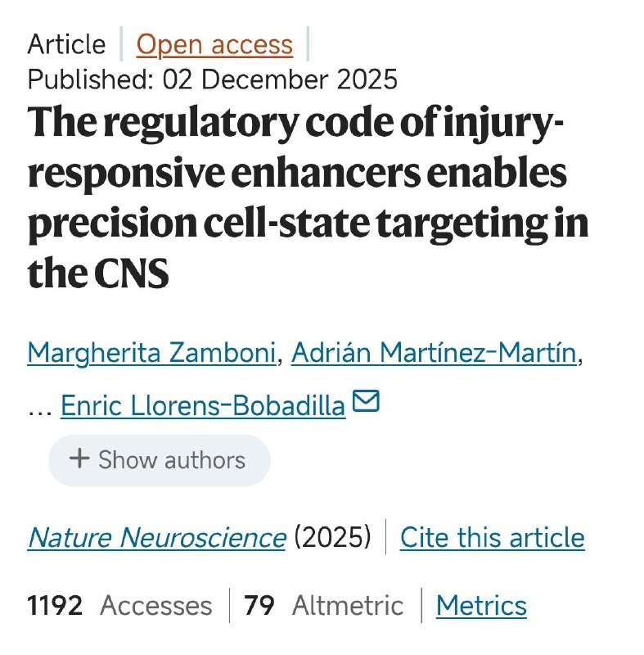The height and width of the screenshot is (655, 644).
Task: Click the Article type label
Action: (66, 44)
